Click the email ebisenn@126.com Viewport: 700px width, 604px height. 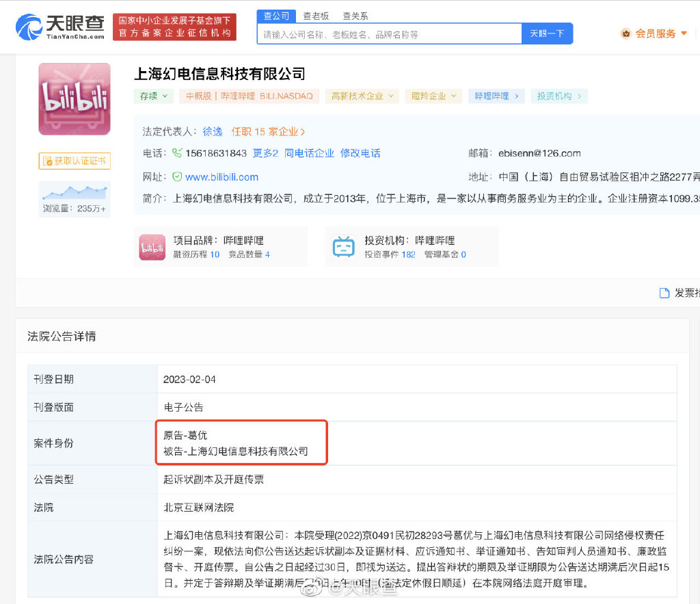[539, 153]
